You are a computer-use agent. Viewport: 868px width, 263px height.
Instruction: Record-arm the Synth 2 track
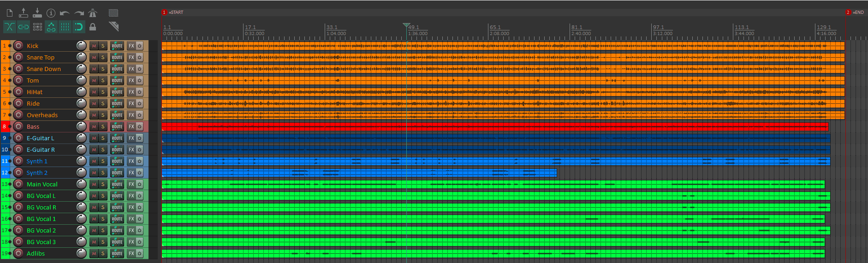pos(18,173)
